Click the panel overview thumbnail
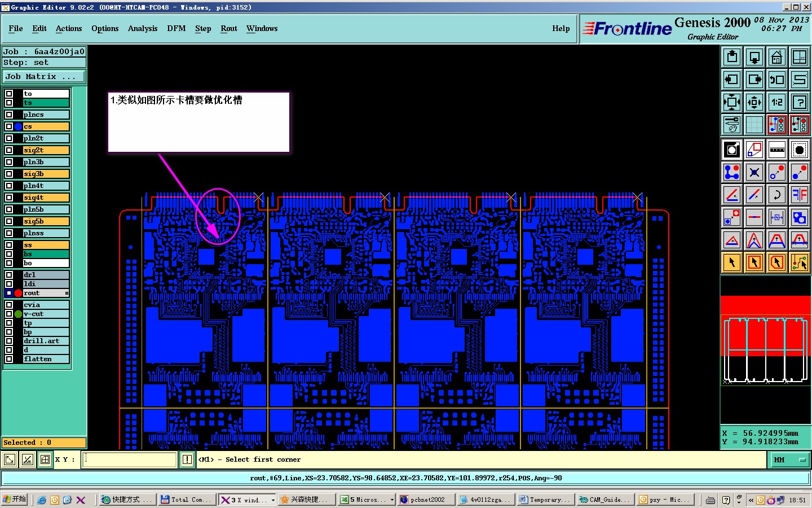The image size is (812, 508). [x=766, y=350]
